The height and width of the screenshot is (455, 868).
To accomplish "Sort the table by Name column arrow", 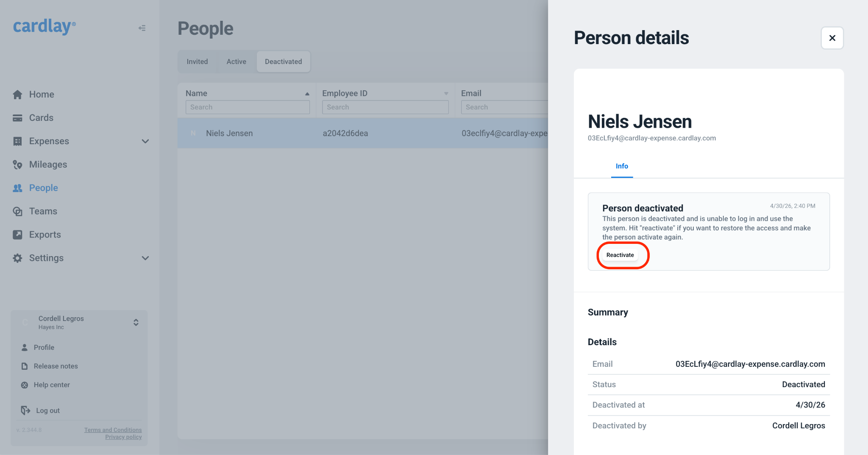I will (307, 94).
